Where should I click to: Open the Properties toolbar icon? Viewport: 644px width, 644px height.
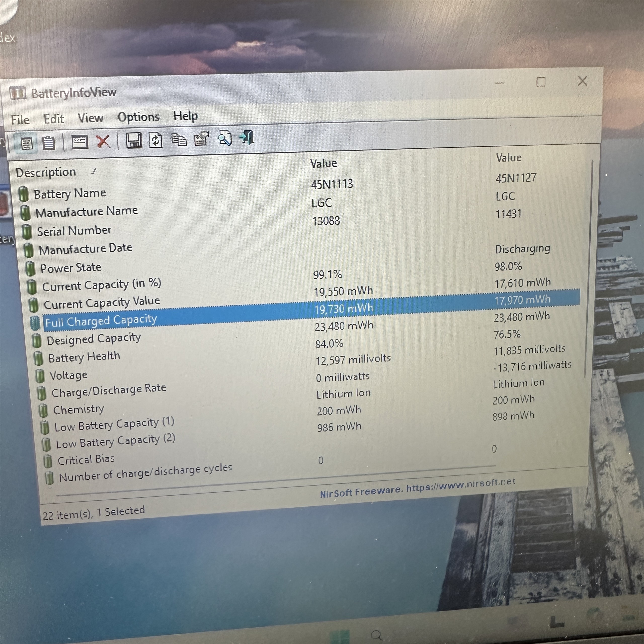(x=201, y=139)
